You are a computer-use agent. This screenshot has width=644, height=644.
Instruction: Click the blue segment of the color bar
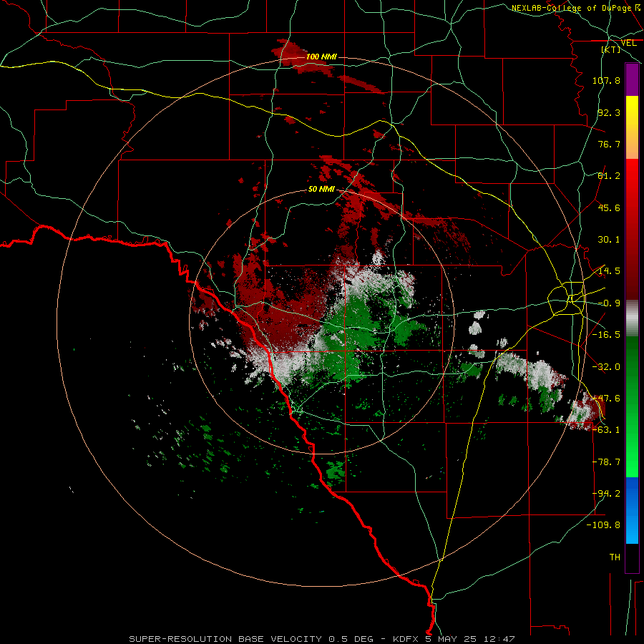coord(632,510)
